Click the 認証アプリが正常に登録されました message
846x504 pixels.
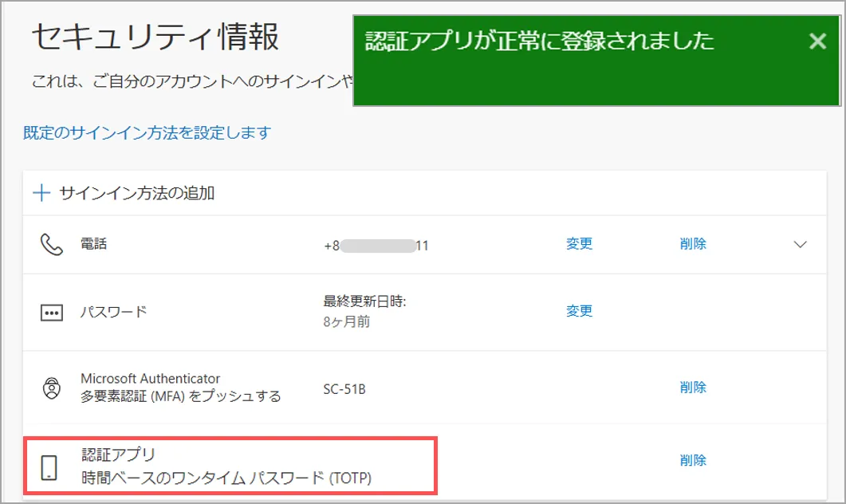pyautogui.click(x=539, y=41)
